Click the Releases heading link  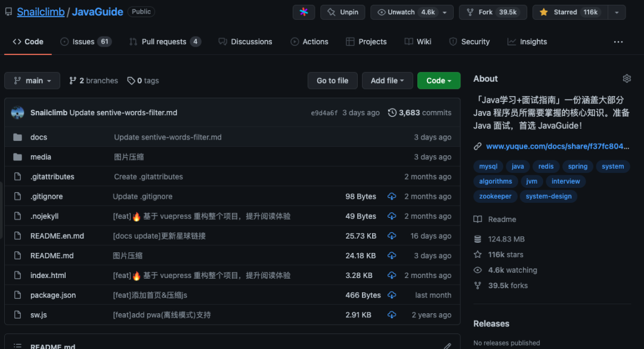491,324
